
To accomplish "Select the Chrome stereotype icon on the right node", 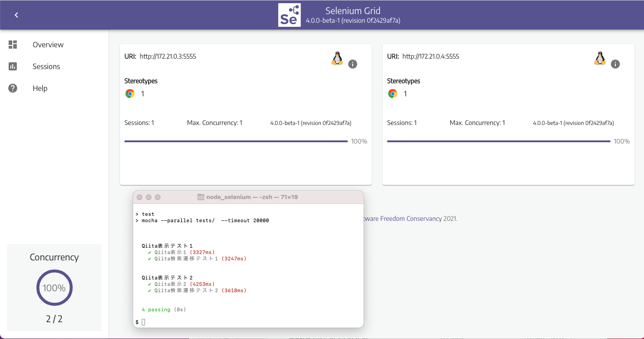I will (392, 94).
